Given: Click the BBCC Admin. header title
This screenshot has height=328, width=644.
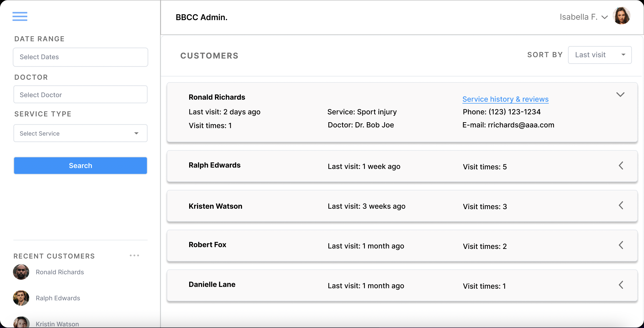Looking at the screenshot, I should (x=201, y=17).
